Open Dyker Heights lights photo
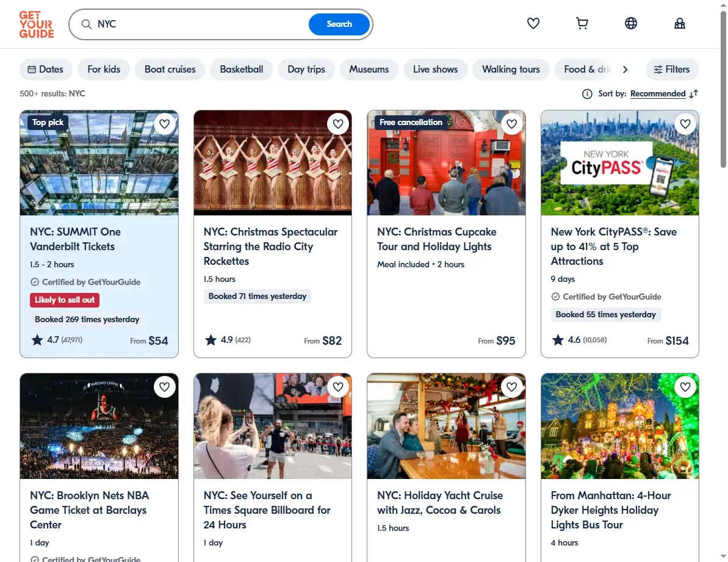Viewport: 728px width, 562px height. click(620, 426)
